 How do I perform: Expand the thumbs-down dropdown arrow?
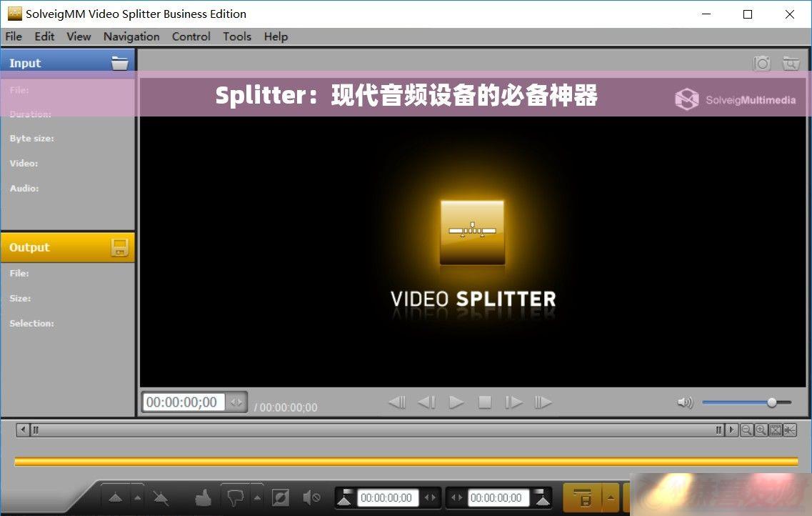pos(257,498)
